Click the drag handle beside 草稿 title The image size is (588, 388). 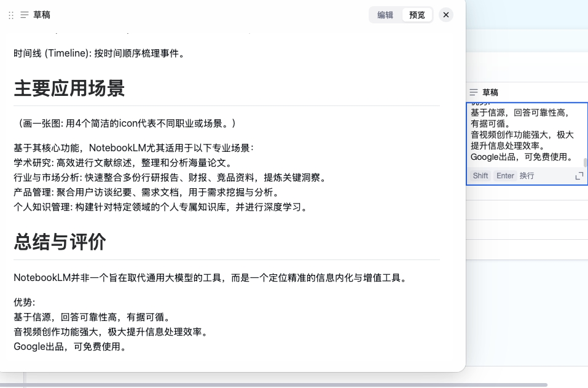pos(10,15)
